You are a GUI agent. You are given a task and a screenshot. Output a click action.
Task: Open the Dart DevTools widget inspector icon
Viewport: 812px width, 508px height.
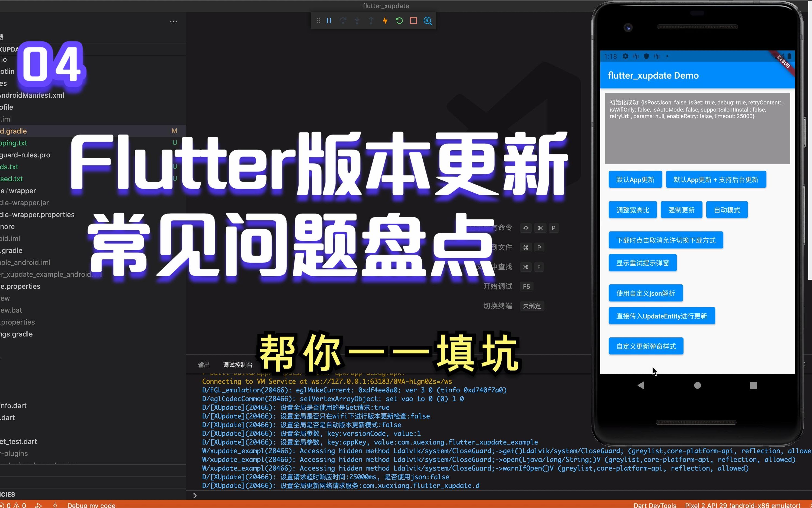click(428, 21)
